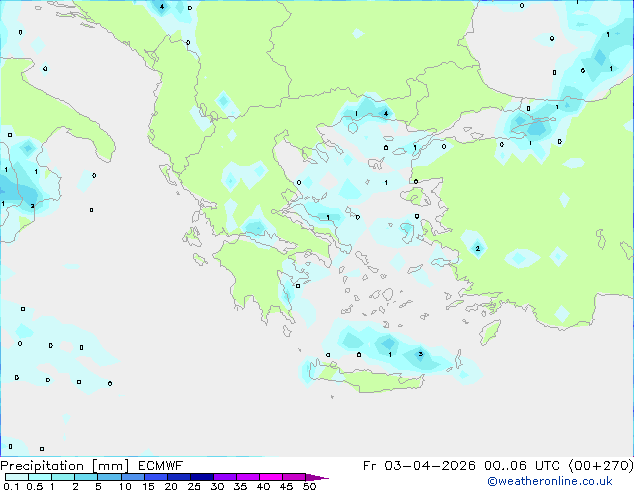This screenshot has width=634, height=490.
Task: Click the "00..06 UTC" time range
Action: click(x=522, y=466)
